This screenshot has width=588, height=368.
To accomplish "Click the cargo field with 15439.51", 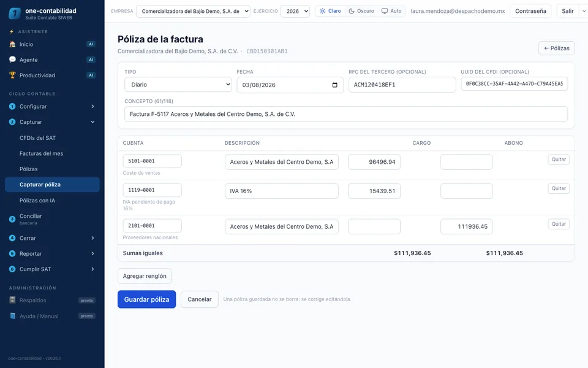I will (374, 191).
